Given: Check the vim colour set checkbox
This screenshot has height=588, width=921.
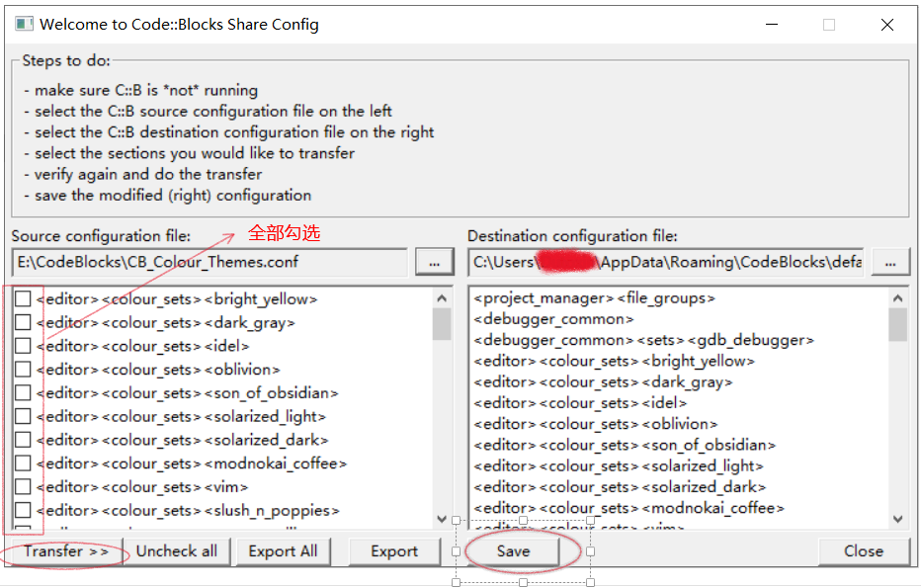Looking at the screenshot, I should (x=23, y=486).
